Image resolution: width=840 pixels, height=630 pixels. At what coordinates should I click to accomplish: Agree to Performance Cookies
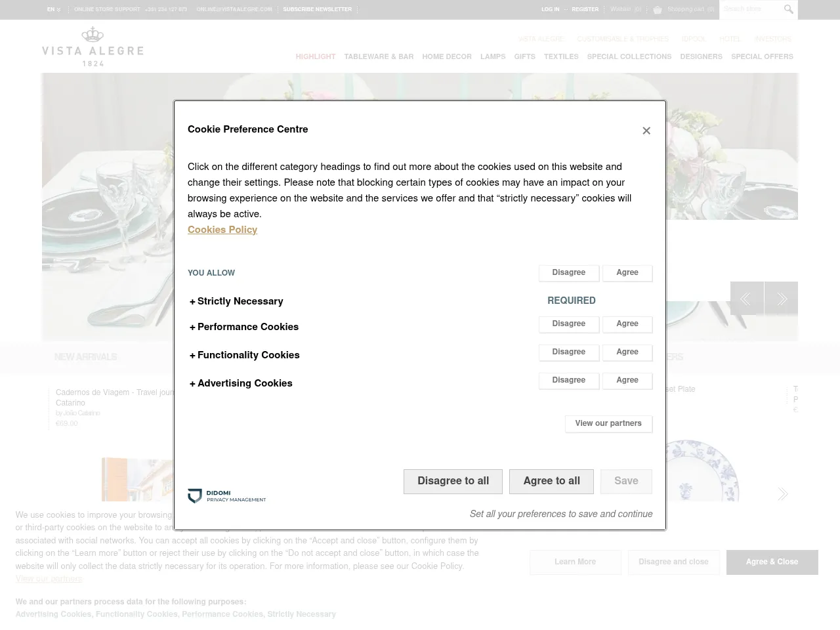click(x=627, y=324)
